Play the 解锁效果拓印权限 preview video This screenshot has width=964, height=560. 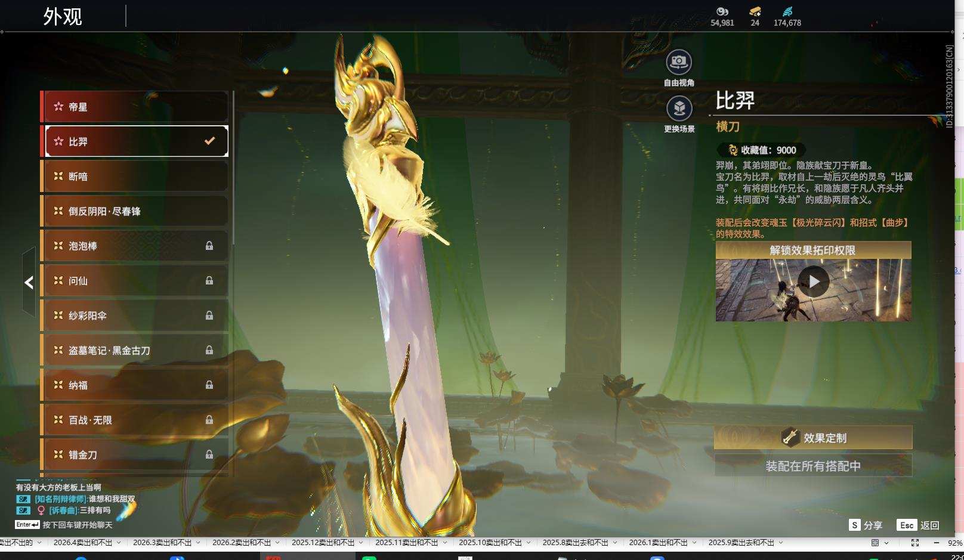(814, 281)
